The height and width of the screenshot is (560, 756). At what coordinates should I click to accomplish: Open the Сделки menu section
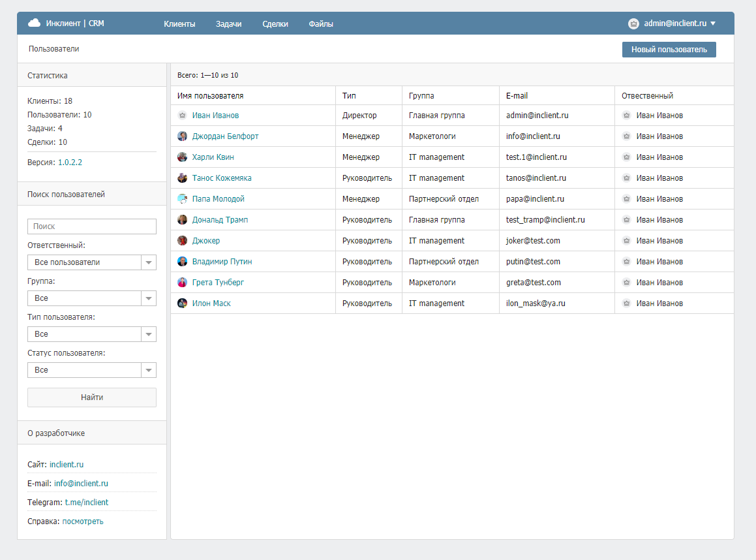point(275,24)
